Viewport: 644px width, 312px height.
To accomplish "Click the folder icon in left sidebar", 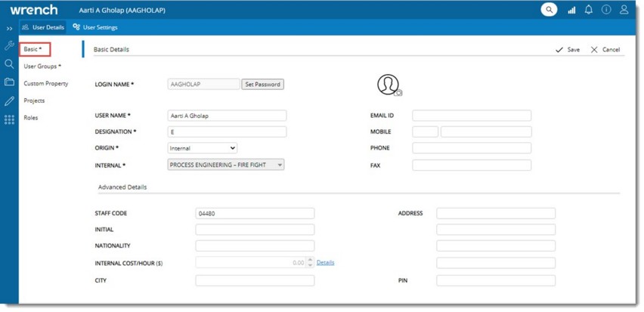I will point(9,82).
